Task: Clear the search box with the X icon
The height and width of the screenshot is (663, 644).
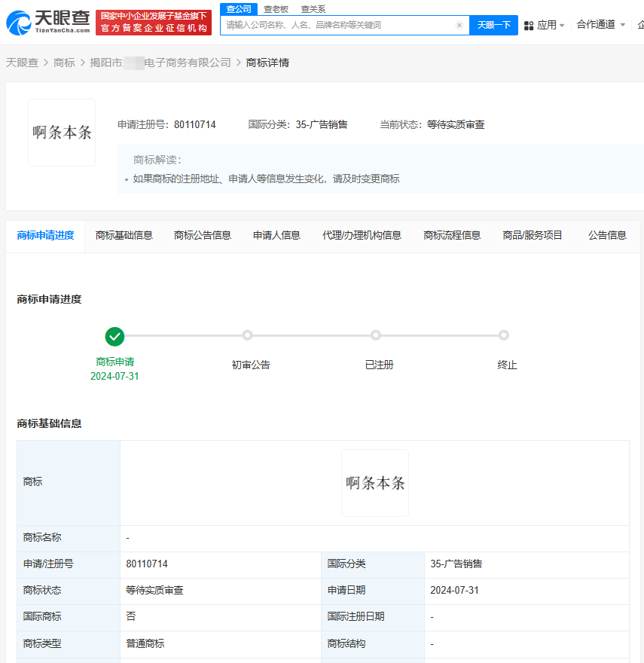Action: pyautogui.click(x=459, y=26)
